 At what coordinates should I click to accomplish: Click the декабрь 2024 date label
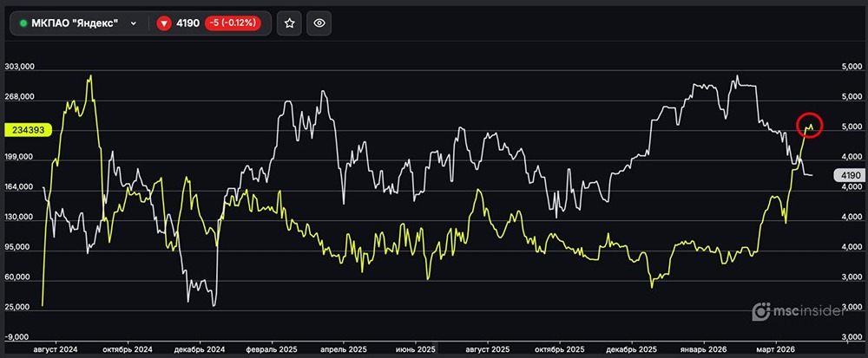click(201, 348)
